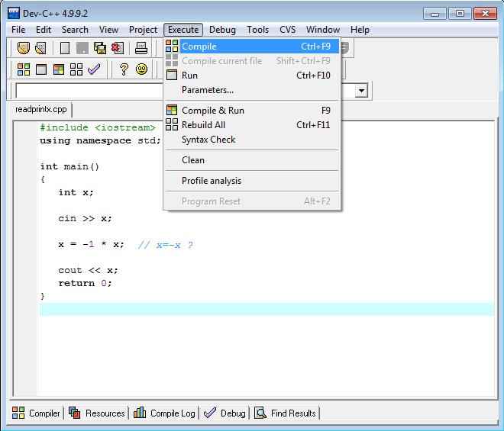Click the Dev-C++ application icon in title bar
Screen dimensions: 504x431
click(x=14, y=13)
